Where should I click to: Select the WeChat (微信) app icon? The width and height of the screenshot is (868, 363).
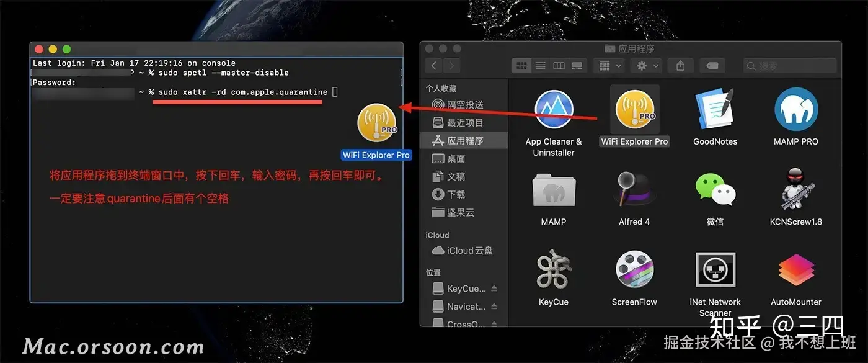(715, 189)
